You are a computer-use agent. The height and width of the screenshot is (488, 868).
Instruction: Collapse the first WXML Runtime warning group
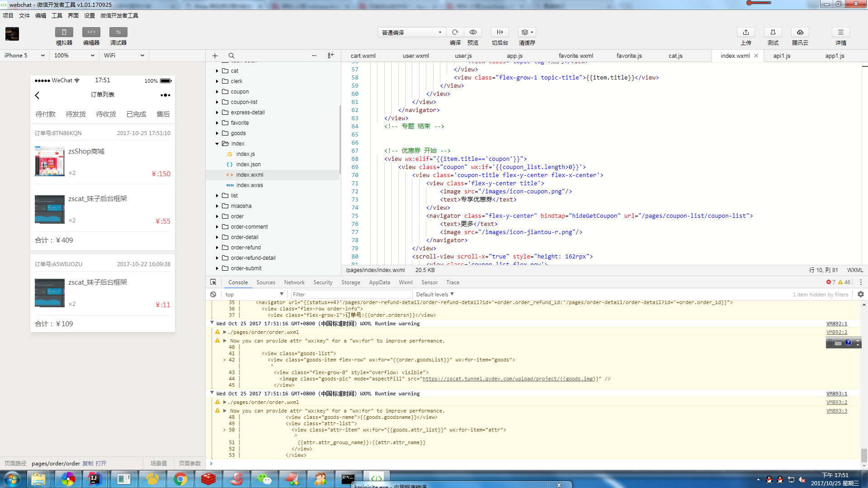click(x=212, y=323)
